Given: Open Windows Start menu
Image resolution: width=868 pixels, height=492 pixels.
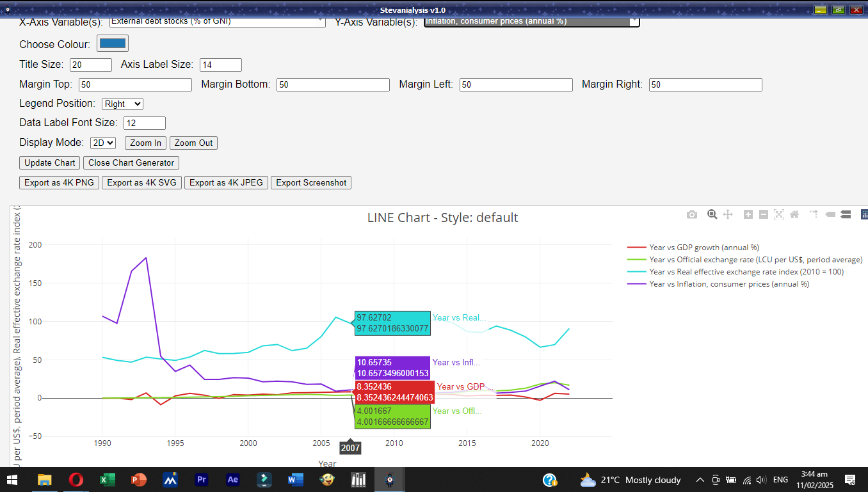Looking at the screenshot, I should pyautogui.click(x=13, y=479).
